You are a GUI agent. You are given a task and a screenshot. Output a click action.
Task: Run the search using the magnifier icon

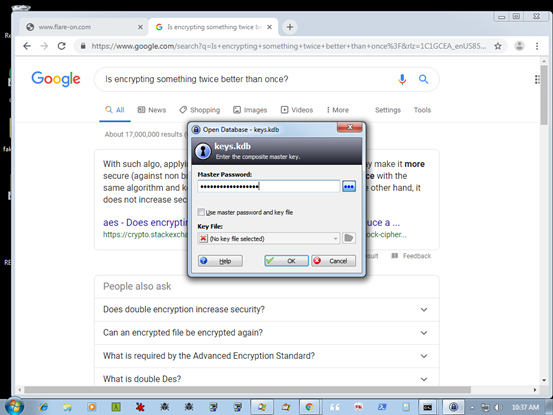423,79
